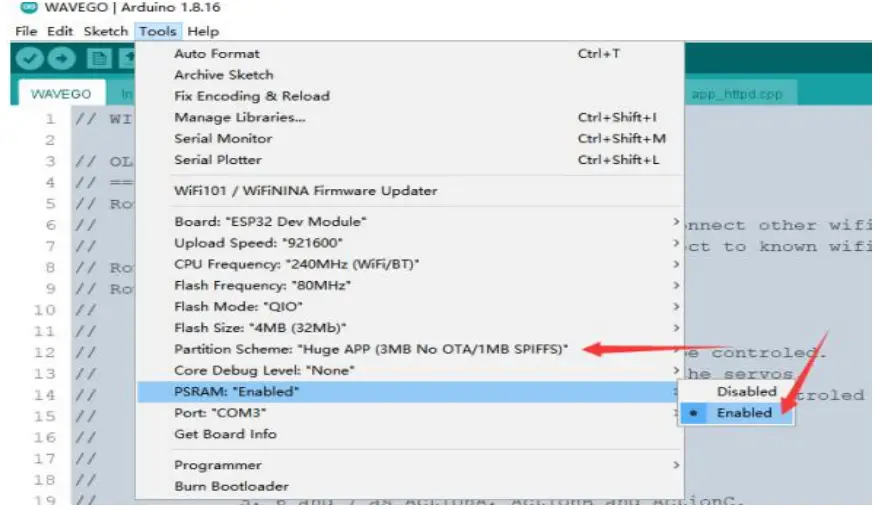The width and height of the screenshot is (878, 510).
Task: Open the Sketch menu
Action: [x=106, y=31]
